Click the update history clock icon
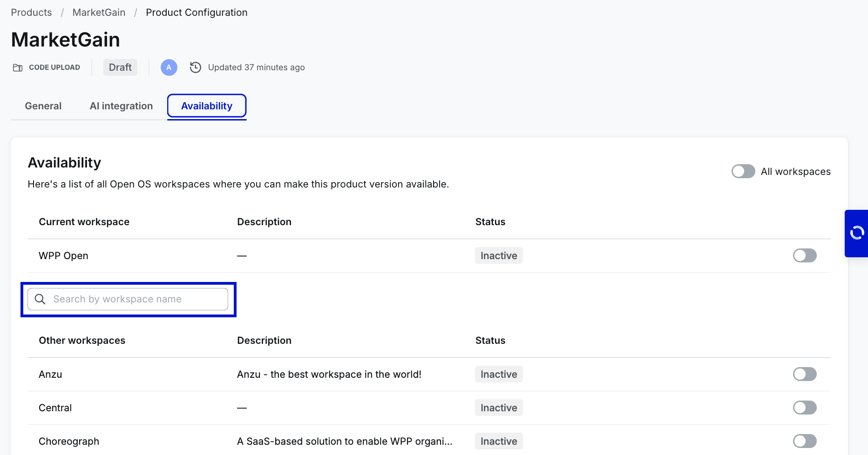The image size is (868, 455). (x=196, y=67)
